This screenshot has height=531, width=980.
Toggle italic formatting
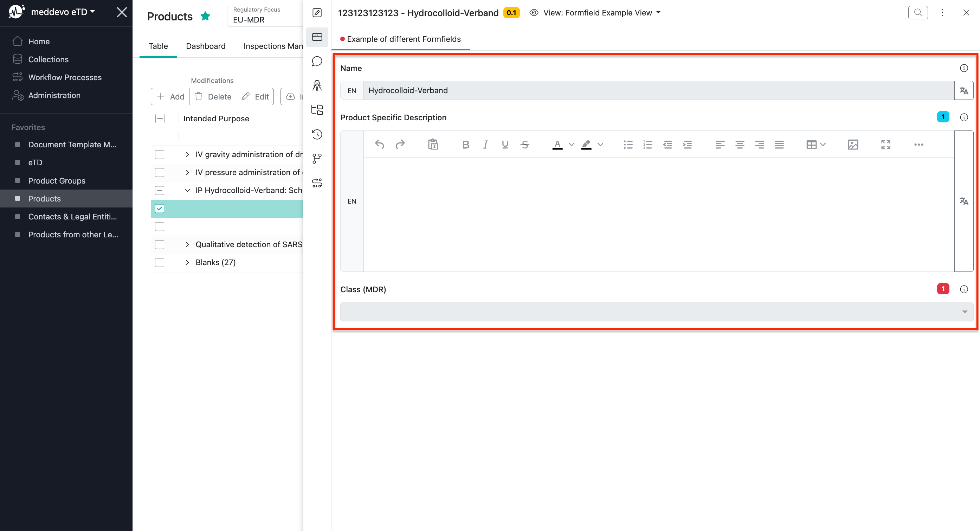pos(485,145)
